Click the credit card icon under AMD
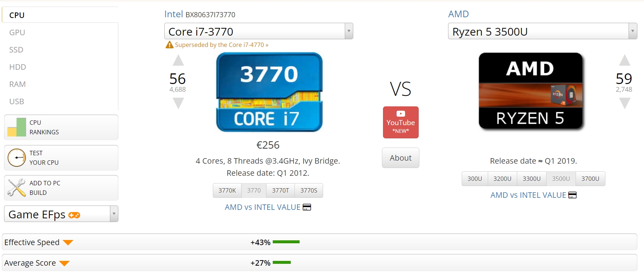The height and width of the screenshot is (273, 644). (572, 195)
